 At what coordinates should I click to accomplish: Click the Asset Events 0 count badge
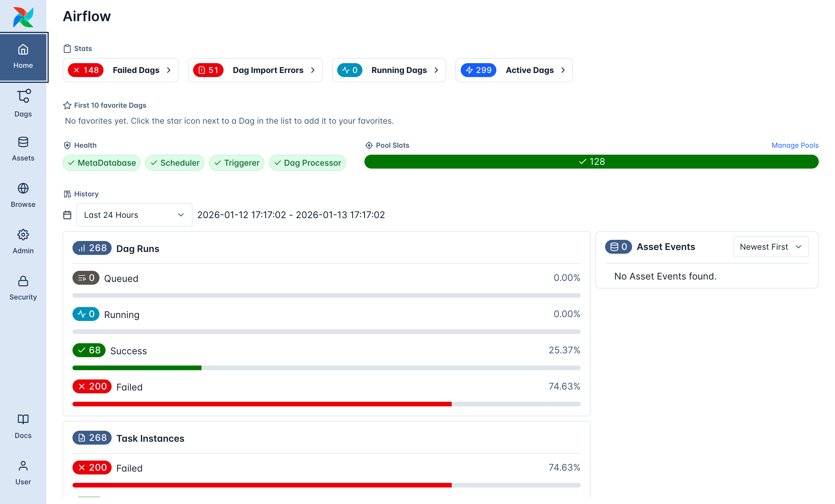(618, 247)
